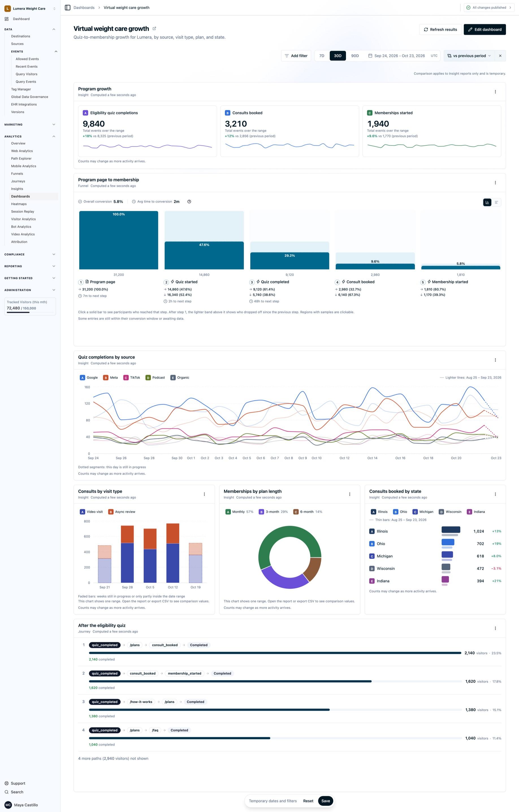Click the conversion time help icon

[x=189, y=202]
